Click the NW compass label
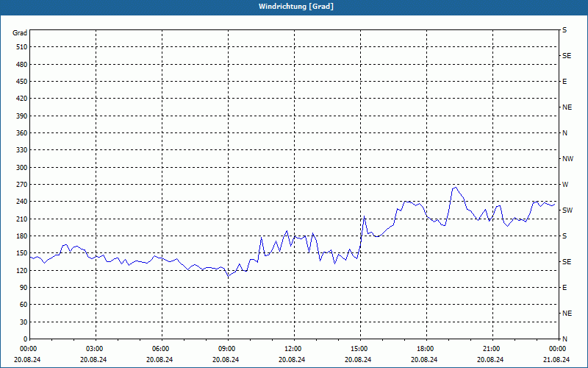 coord(567,159)
